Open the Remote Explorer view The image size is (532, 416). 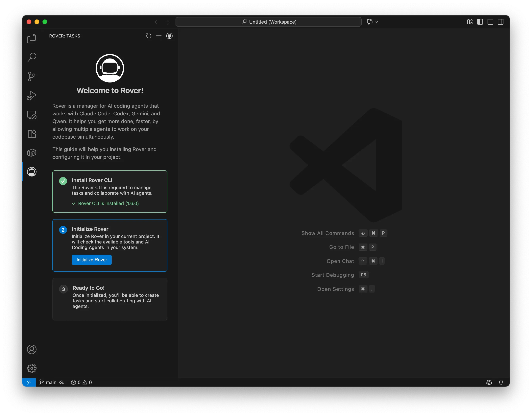coord(32,114)
